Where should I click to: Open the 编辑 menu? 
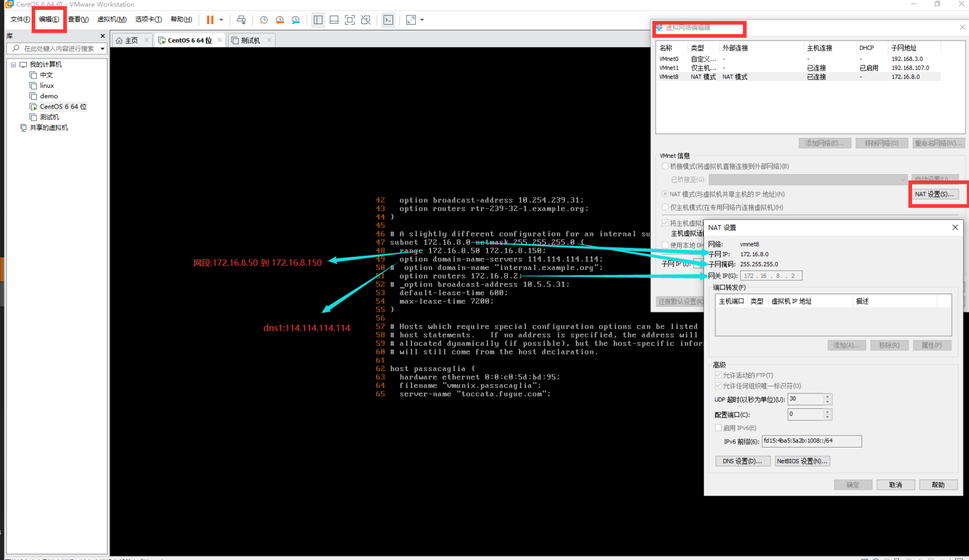click(x=49, y=19)
